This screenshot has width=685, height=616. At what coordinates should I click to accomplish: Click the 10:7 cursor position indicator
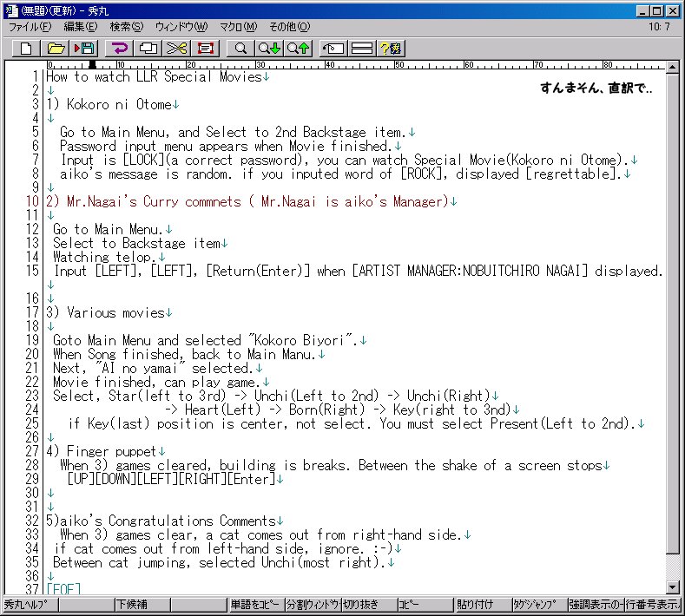click(659, 27)
